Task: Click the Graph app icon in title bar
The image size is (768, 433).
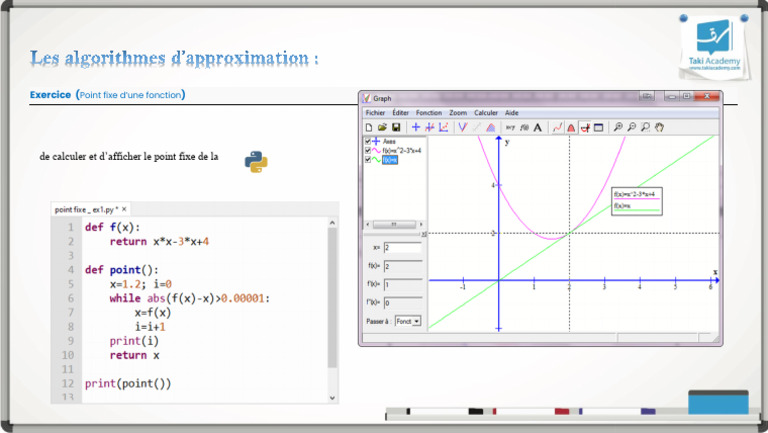Action: click(366, 98)
